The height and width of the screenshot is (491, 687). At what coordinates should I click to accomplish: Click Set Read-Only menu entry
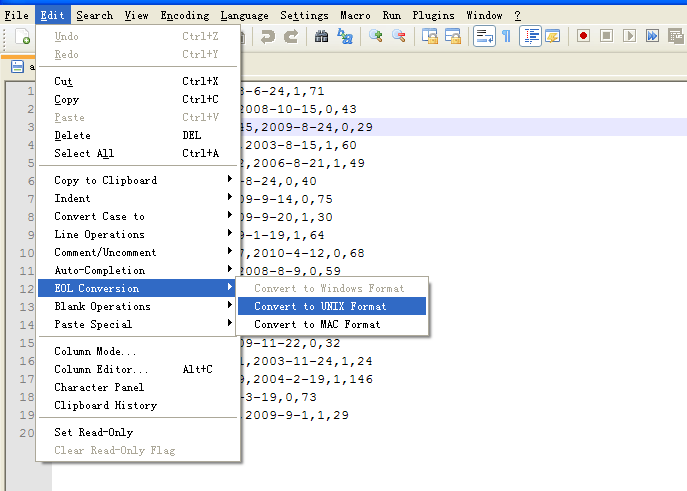pos(93,432)
